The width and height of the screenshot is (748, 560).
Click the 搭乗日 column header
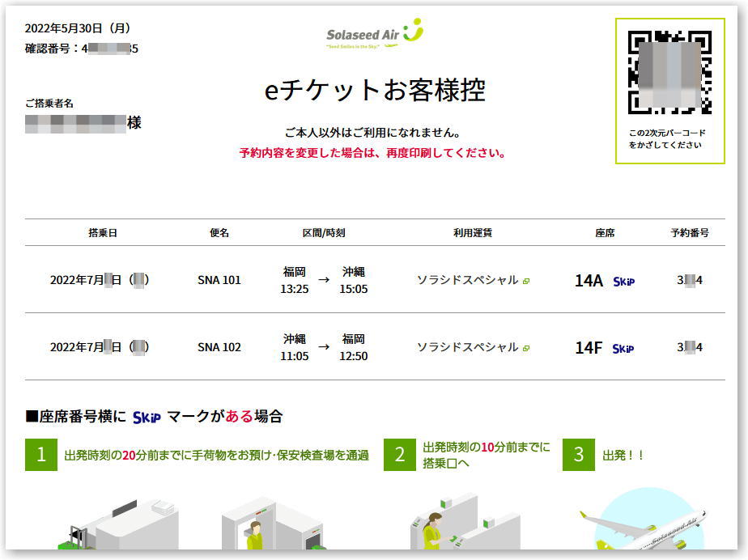point(103,233)
